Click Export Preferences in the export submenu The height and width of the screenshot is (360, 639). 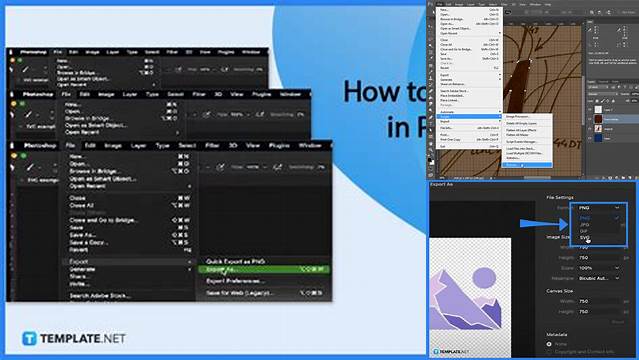pyautogui.click(x=236, y=281)
